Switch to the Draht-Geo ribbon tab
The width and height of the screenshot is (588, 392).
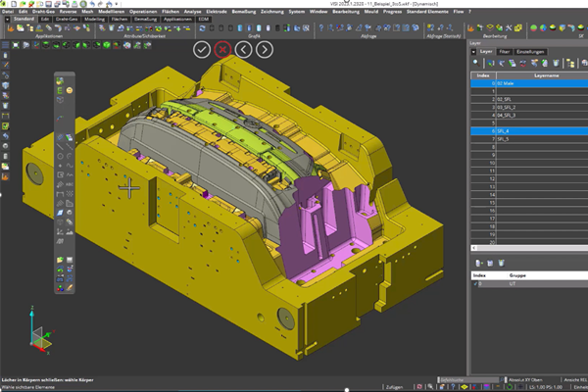click(67, 20)
